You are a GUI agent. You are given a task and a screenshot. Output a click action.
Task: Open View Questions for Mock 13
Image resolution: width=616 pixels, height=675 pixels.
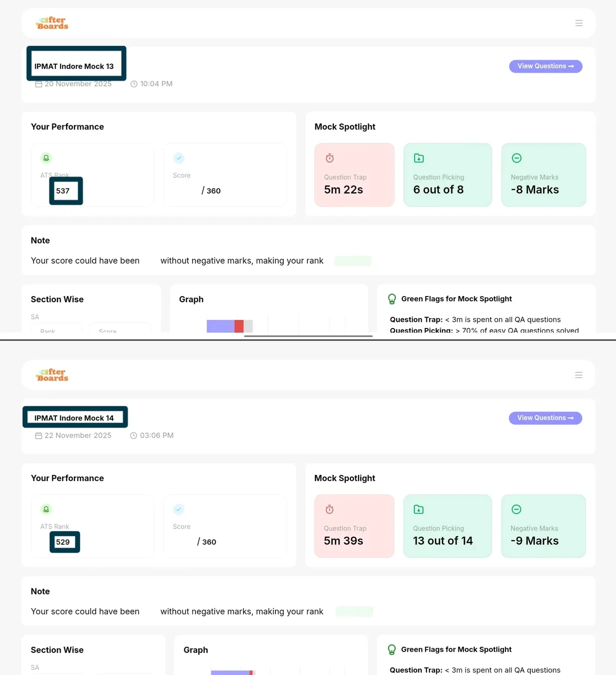[x=546, y=66]
